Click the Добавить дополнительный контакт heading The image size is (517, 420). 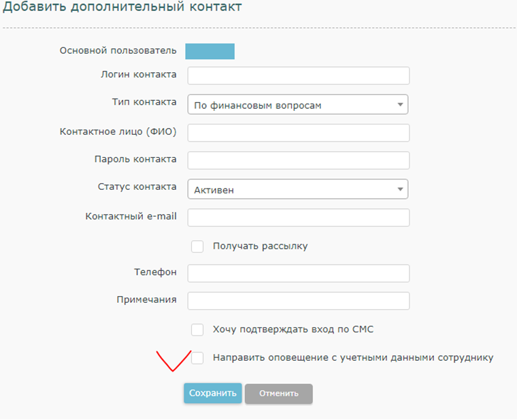tap(122, 8)
